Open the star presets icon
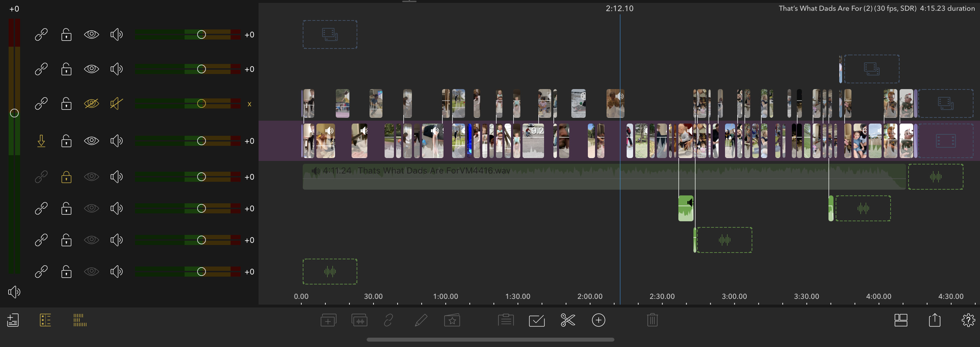Screen dimensions: 980x347 (452, 320)
